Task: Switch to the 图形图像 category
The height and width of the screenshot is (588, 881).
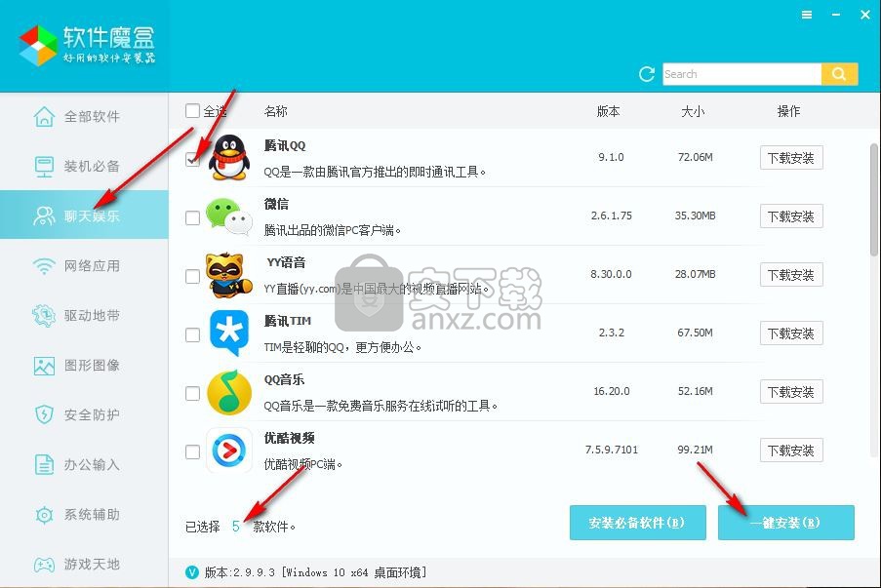Action: click(84, 366)
